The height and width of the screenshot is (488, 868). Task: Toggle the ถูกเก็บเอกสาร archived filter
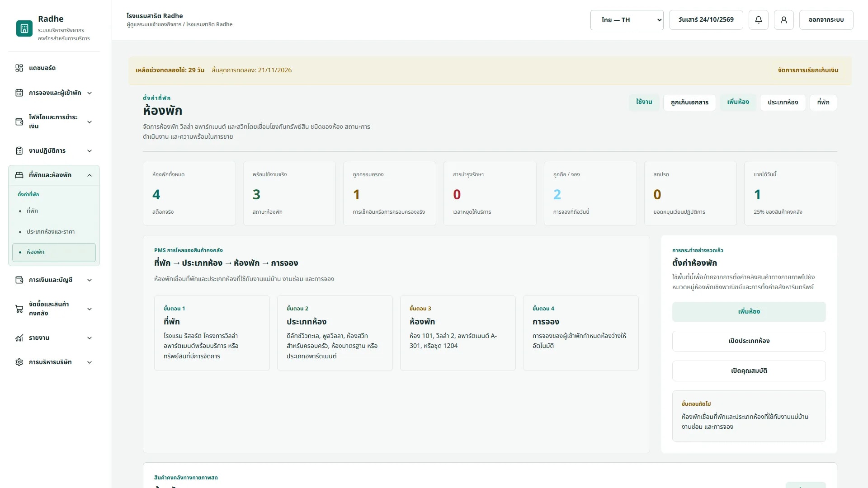click(x=689, y=102)
